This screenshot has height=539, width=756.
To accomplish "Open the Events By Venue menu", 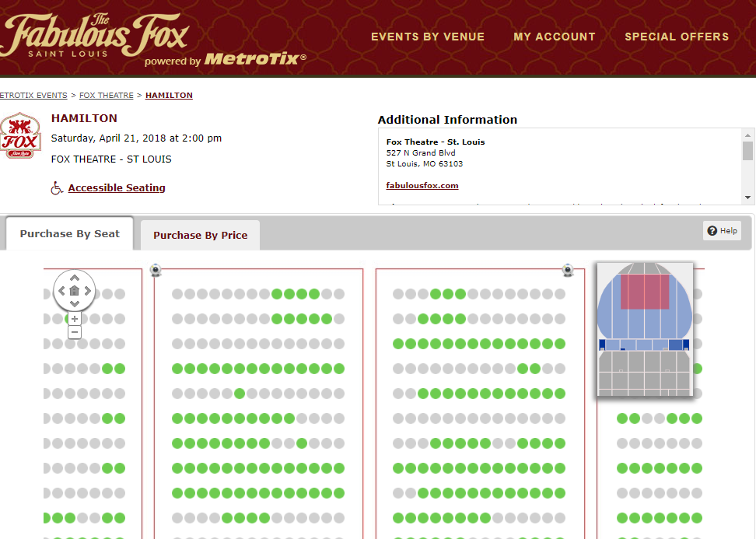I will point(428,37).
